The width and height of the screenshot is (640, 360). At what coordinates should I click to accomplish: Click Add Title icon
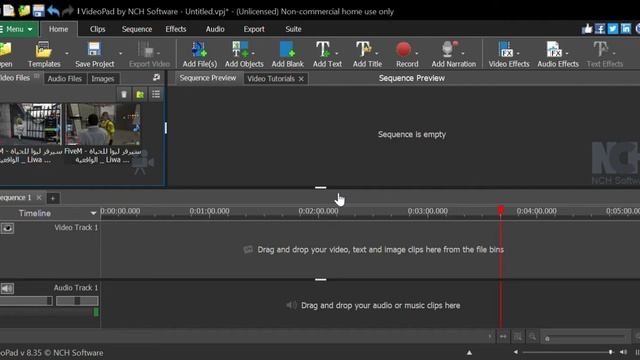363,50
